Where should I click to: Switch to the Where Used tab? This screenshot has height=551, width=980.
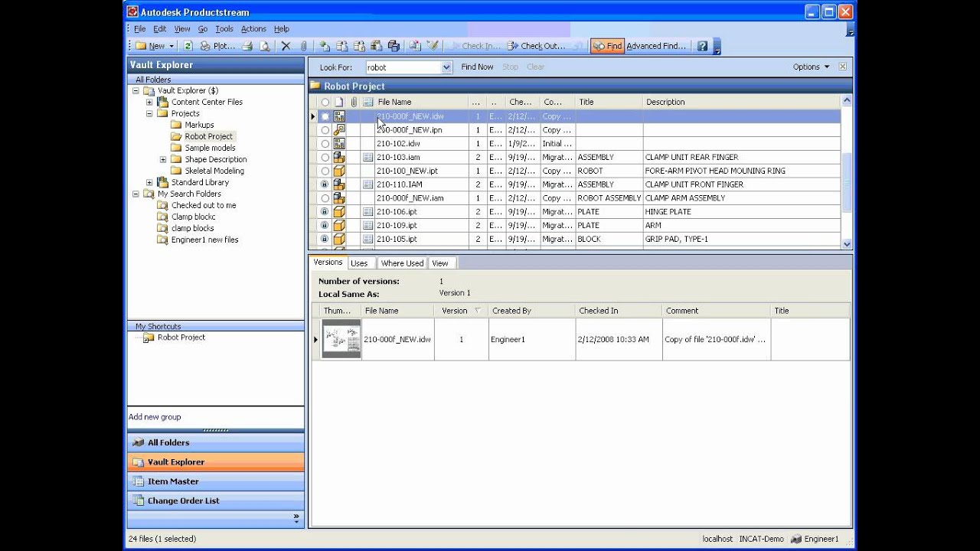pyautogui.click(x=402, y=263)
